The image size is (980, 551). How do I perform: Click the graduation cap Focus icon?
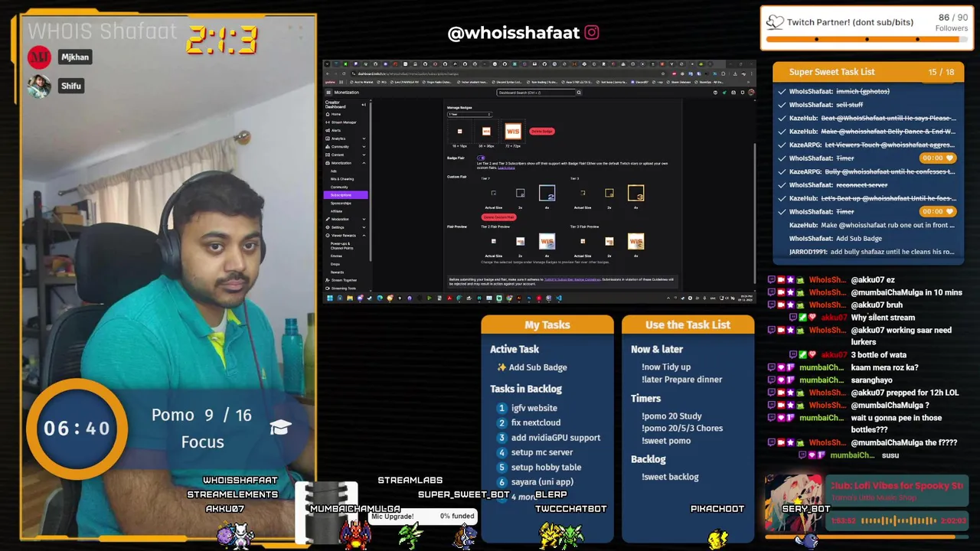(x=280, y=428)
